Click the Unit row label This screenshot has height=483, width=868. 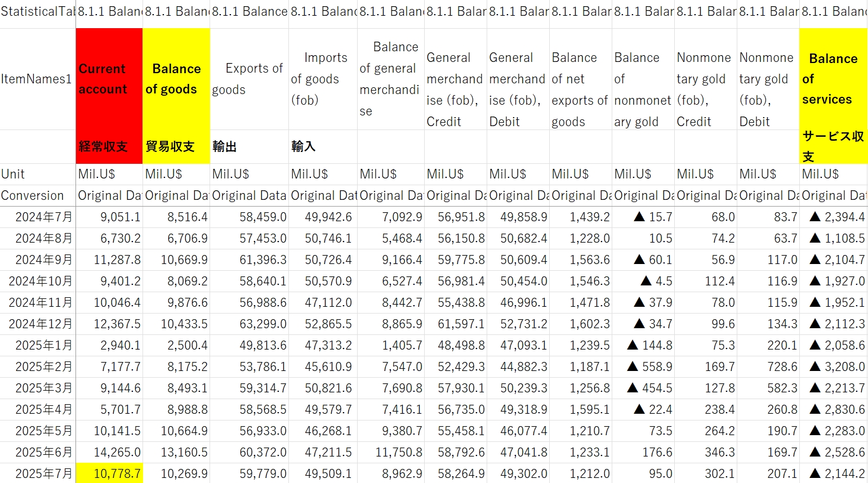coord(37,174)
